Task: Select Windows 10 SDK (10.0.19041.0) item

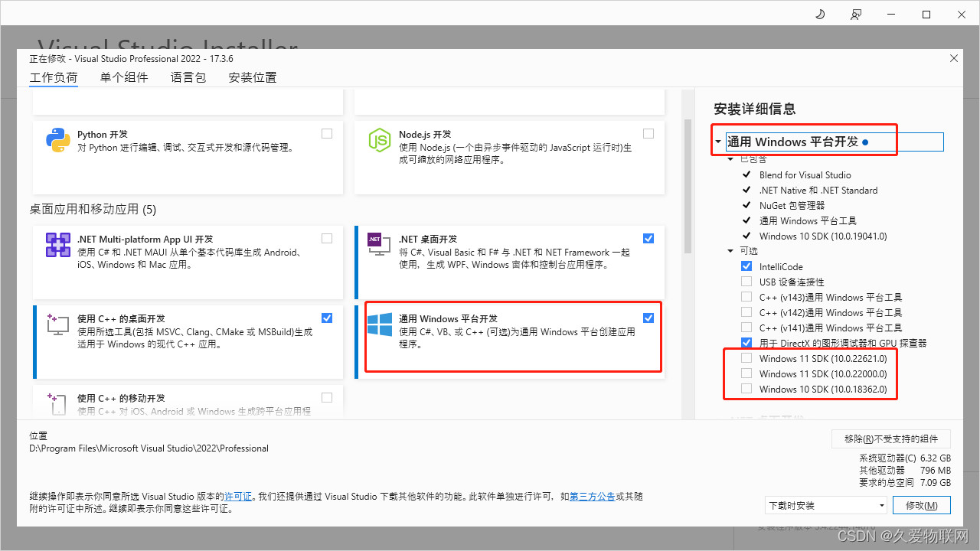Action: click(823, 236)
